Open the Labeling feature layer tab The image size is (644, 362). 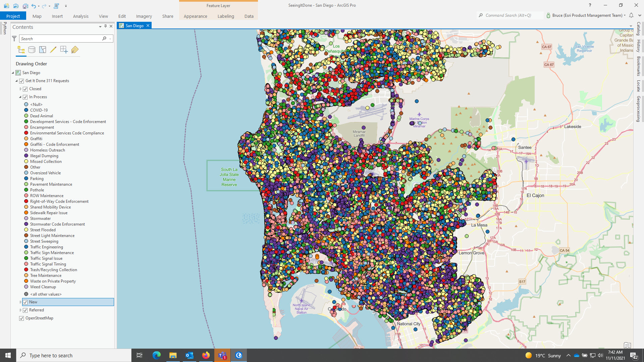pyautogui.click(x=226, y=16)
